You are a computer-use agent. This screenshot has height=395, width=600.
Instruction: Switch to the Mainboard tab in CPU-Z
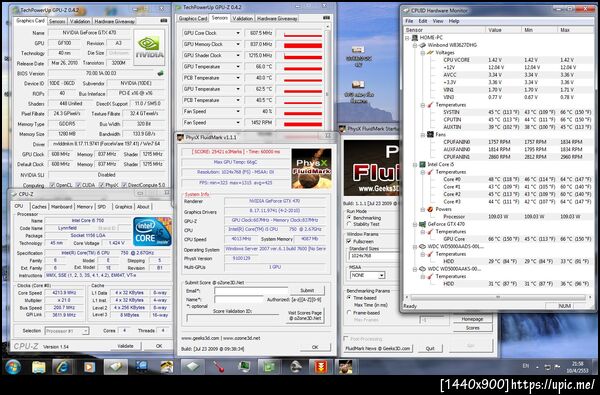pyautogui.click(x=62, y=207)
